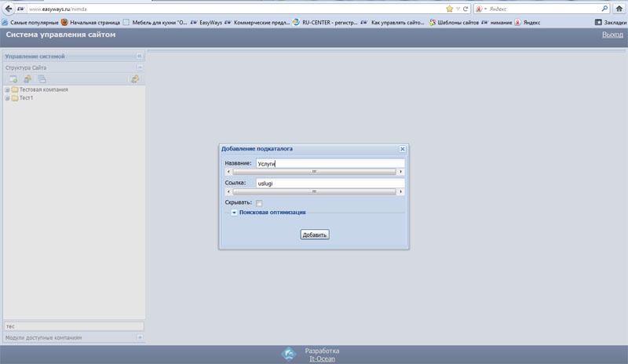
Task: Open the Шаблоны сайтов bookmark
Action: click(x=454, y=23)
